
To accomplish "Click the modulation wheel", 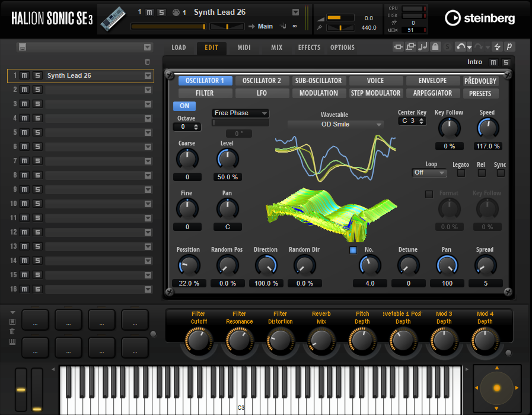I will [x=37, y=389].
